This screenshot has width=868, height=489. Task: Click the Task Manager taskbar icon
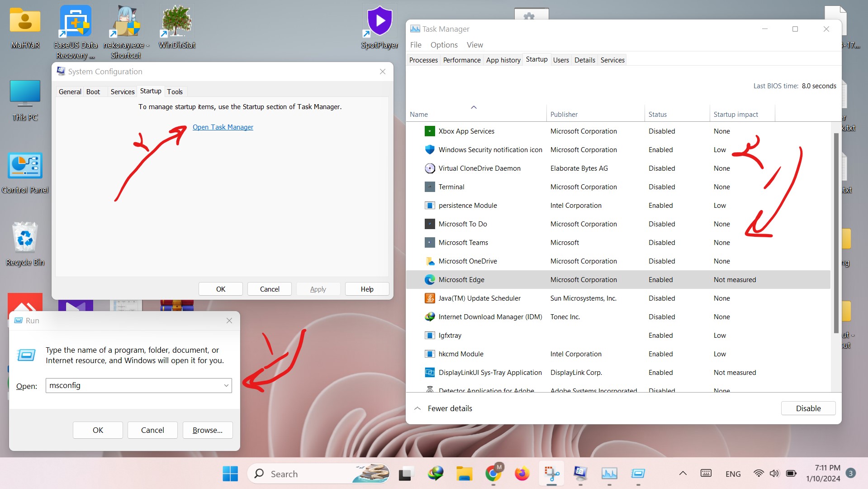[609, 474]
